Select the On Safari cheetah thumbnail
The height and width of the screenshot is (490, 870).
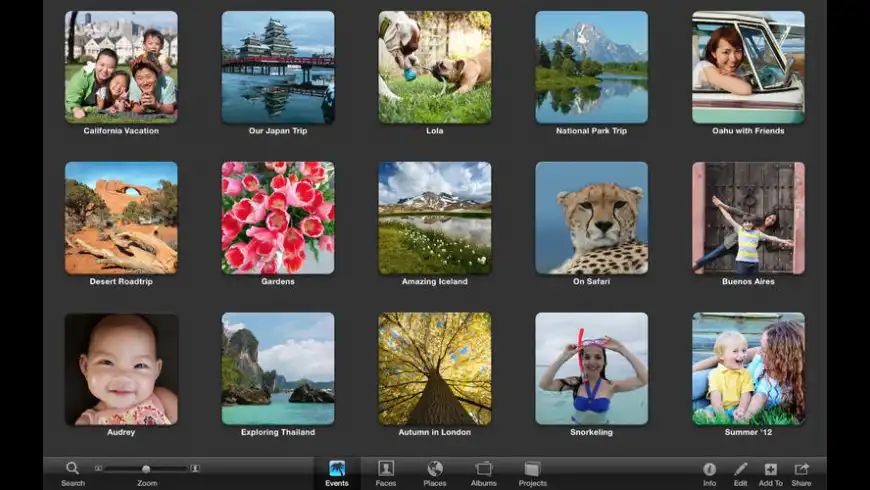click(591, 218)
